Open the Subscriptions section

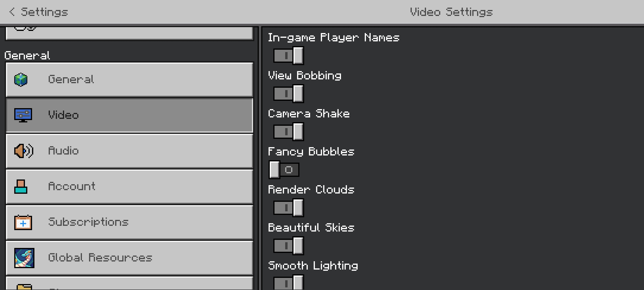coord(129,222)
